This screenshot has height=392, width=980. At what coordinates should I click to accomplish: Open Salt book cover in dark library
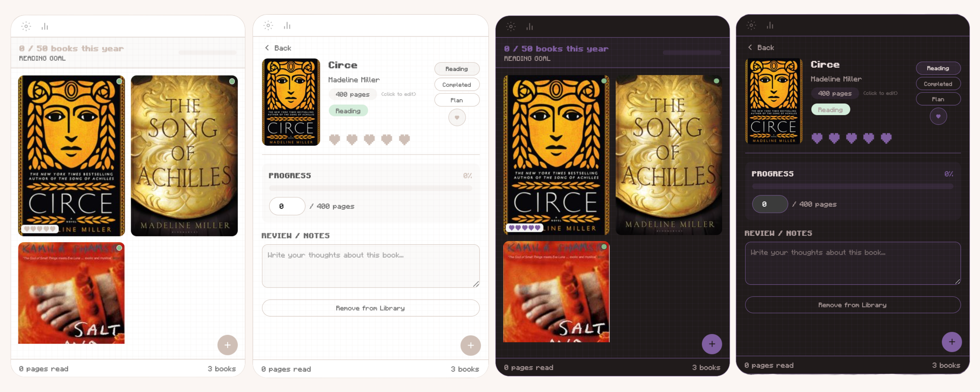[556, 292]
